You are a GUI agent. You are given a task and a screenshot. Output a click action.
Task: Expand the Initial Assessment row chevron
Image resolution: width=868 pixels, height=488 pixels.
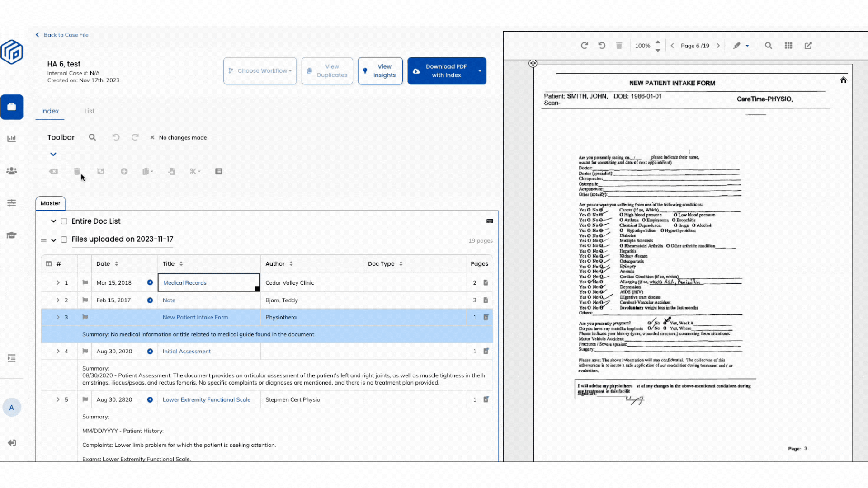(58, 351)
